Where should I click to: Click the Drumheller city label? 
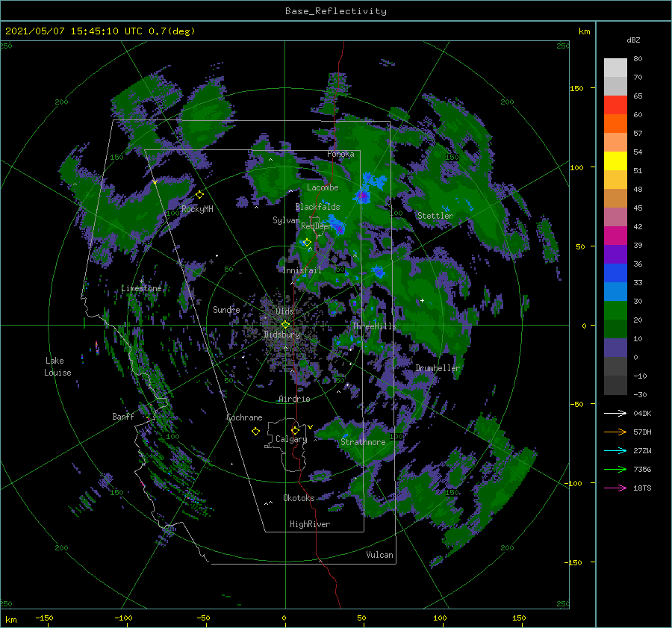438,368
